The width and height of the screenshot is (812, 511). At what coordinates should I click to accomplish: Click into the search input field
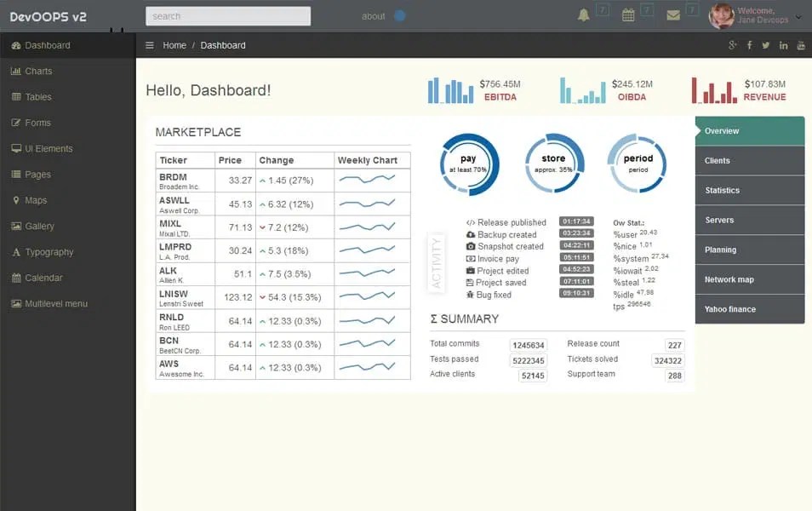point(227,15)
